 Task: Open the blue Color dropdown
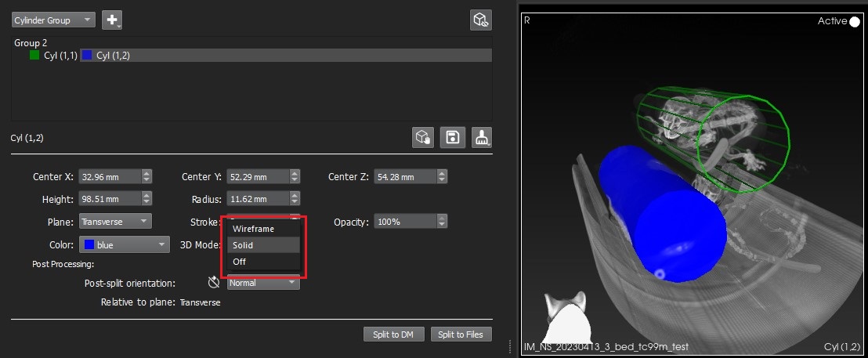(125, 245)
